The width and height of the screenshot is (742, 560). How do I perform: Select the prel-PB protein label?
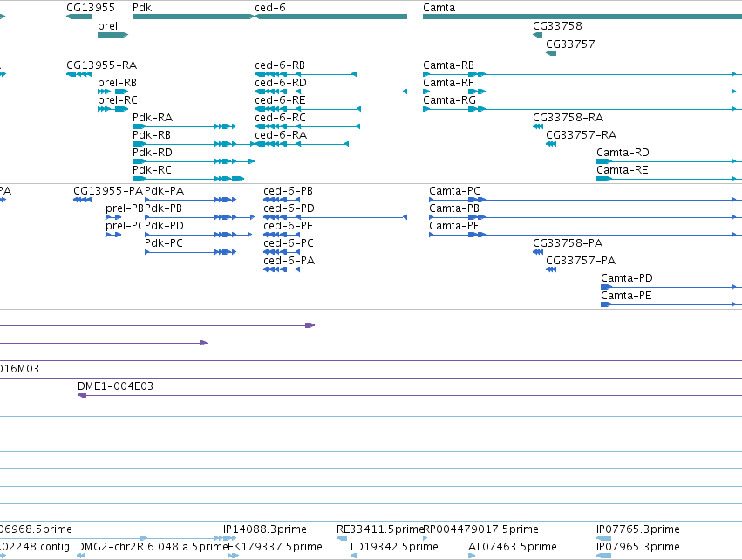(x=125, y=208)
